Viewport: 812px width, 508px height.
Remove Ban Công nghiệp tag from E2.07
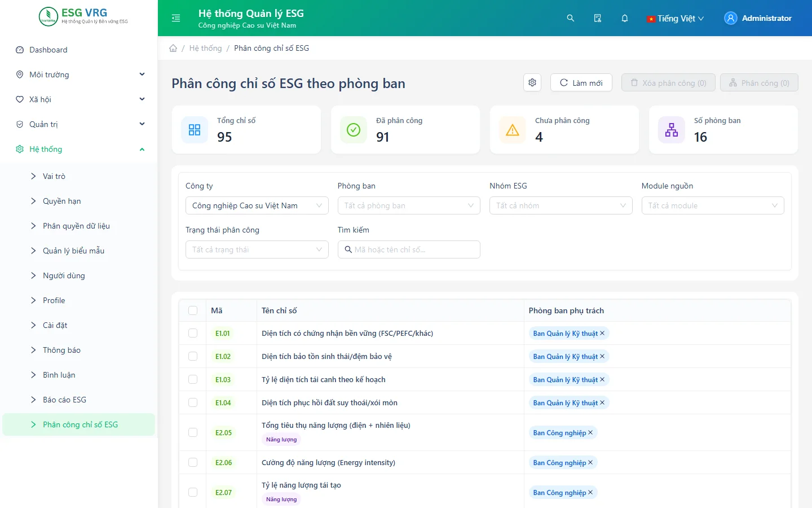pos(590,492)
